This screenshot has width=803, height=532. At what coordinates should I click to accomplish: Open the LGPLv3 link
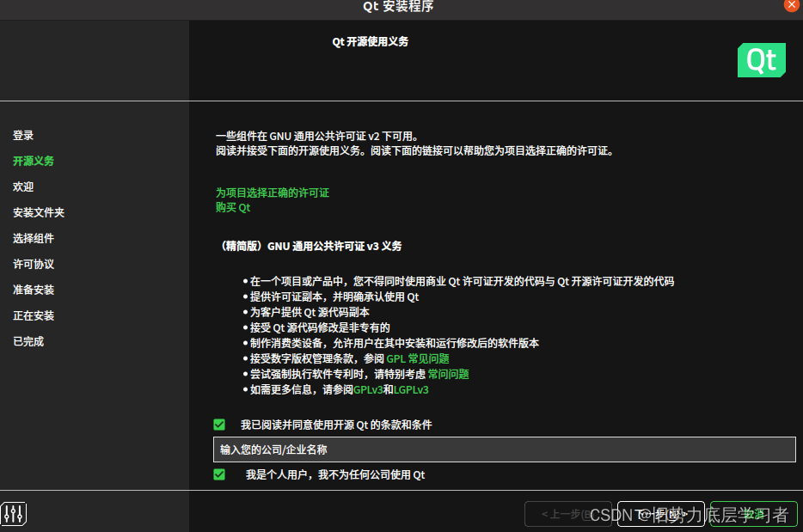tap(411, 389)
